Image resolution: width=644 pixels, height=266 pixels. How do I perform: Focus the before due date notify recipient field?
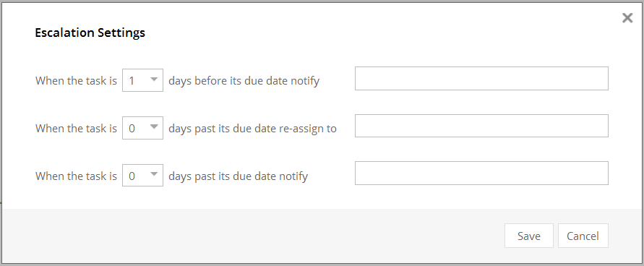coord(481,78)
